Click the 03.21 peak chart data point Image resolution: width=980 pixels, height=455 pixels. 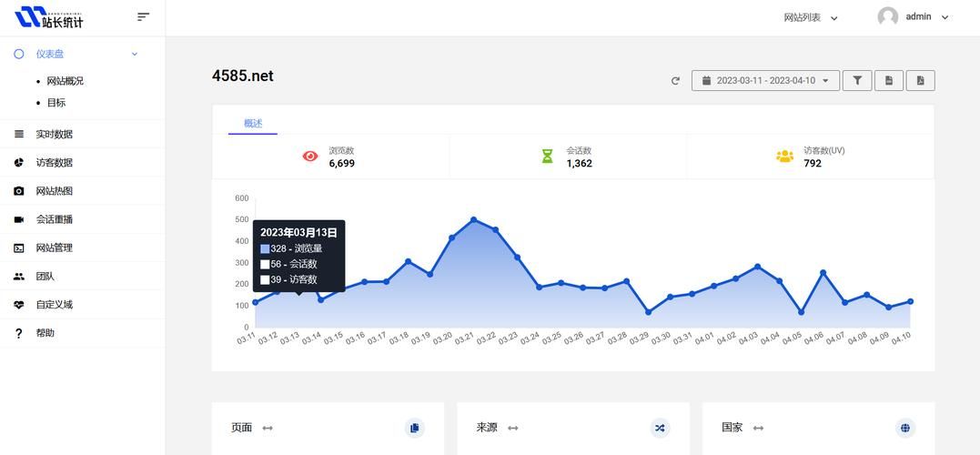[473, 219]
